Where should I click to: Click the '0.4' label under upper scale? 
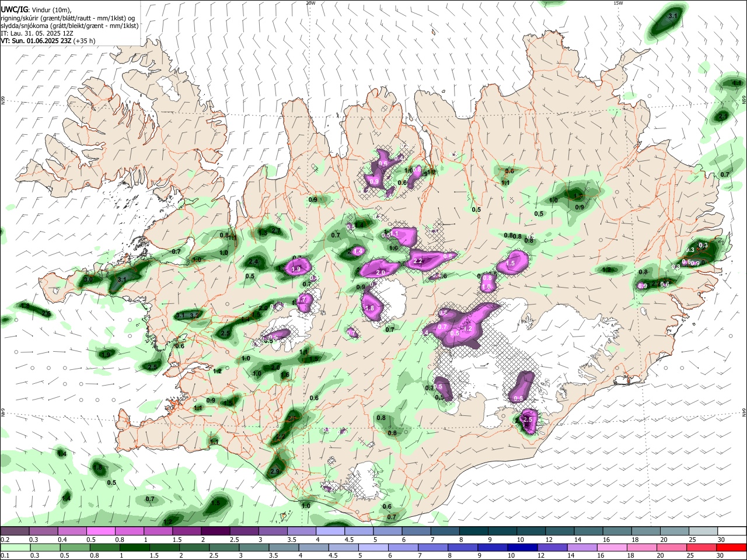62,540
